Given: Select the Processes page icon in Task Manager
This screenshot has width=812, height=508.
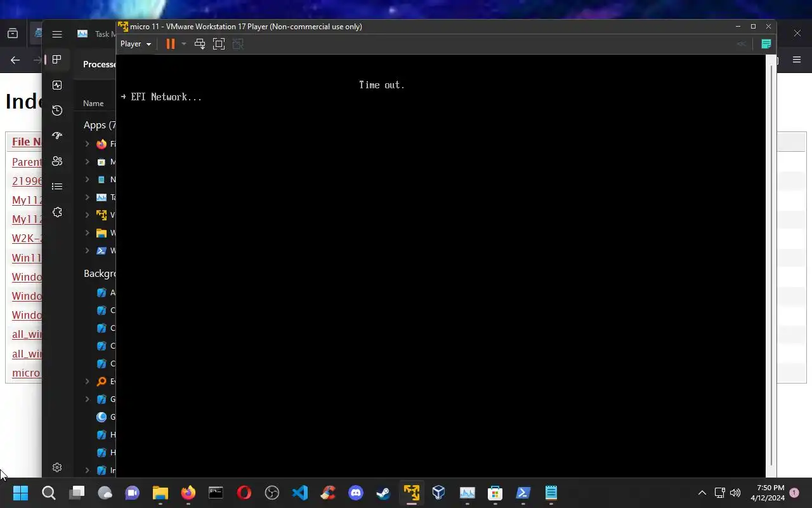Looking at the screenshot, I should tap(57, 60).
